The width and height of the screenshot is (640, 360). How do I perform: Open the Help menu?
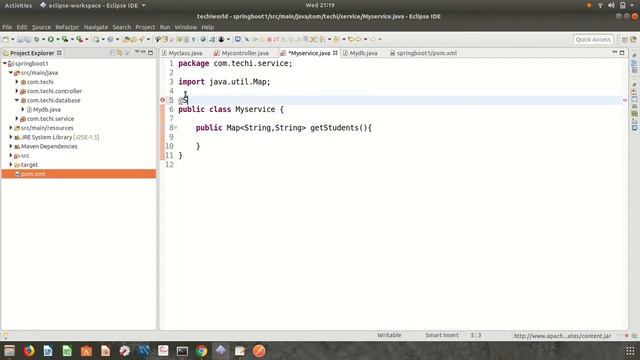(x=207, y=27)
